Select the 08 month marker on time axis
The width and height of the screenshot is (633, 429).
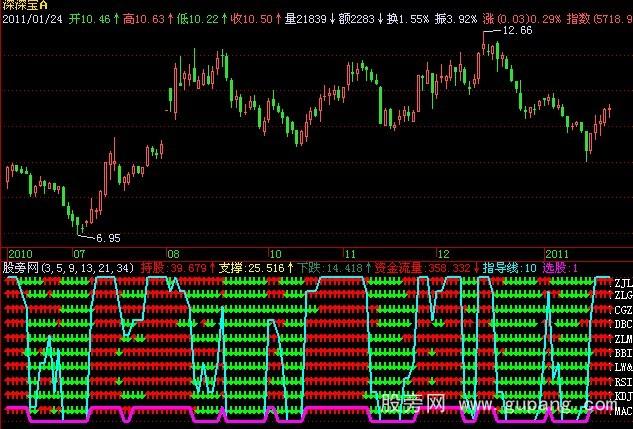pos(174,253)
